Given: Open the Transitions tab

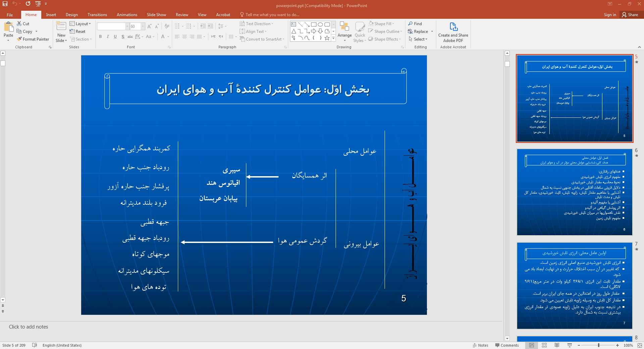Looking at the screenshot, I should pyautogui.click(x=97, y=15).
